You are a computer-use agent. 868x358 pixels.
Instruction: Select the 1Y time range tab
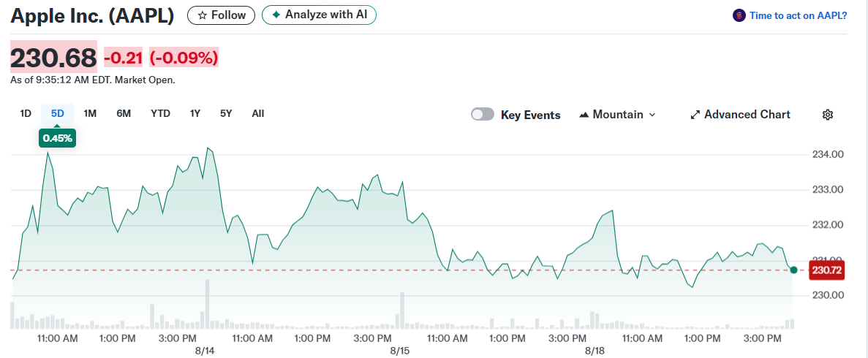point(195,113)
